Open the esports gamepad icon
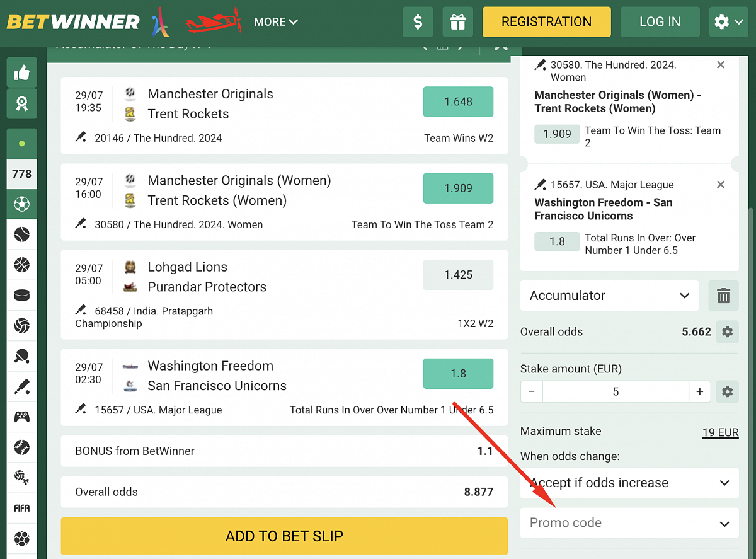 click(x=22, y=417)
